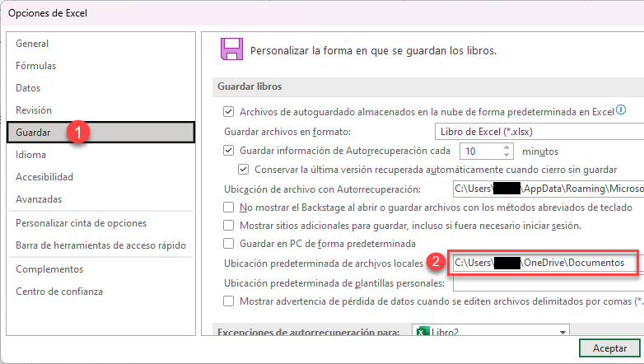Open the Datos category
The width and height of the screenshot is (644, 364).
point(28,88)
